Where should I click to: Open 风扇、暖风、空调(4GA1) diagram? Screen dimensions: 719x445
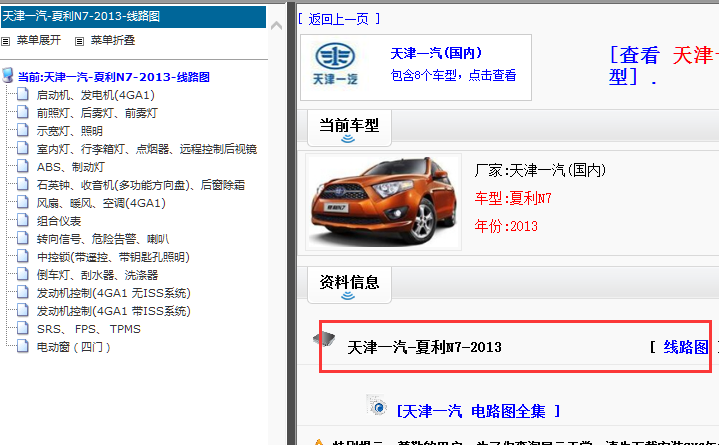click(x=101, y=203)
